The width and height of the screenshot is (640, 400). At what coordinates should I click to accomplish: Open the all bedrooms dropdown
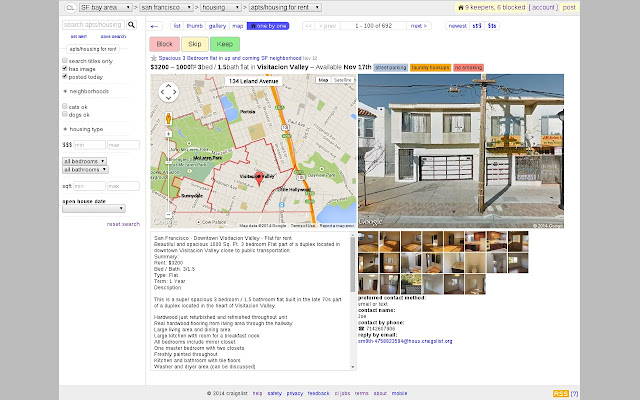(84, 161)
